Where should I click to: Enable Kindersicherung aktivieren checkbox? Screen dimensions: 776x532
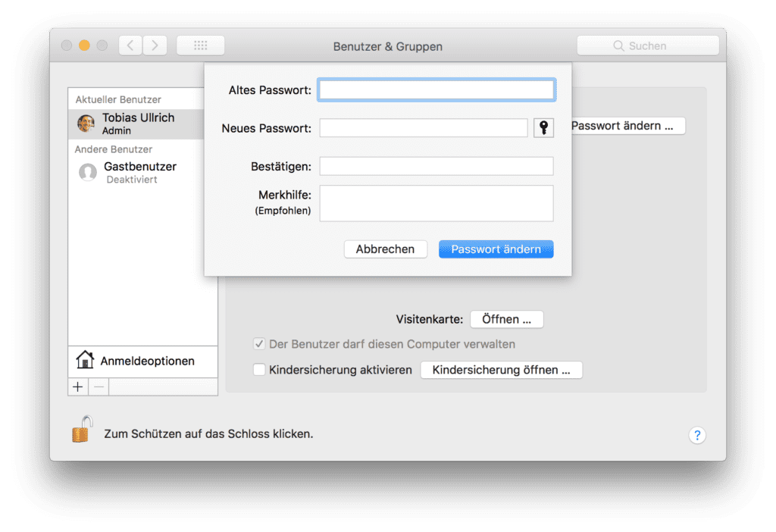pos(259,370)
